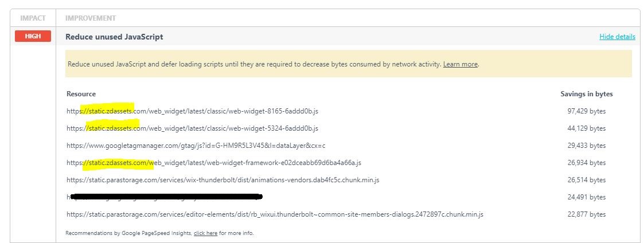
Task: Open the web-widget-5324-6addd0b.js resource URL
Action: [x=192, y=128]
